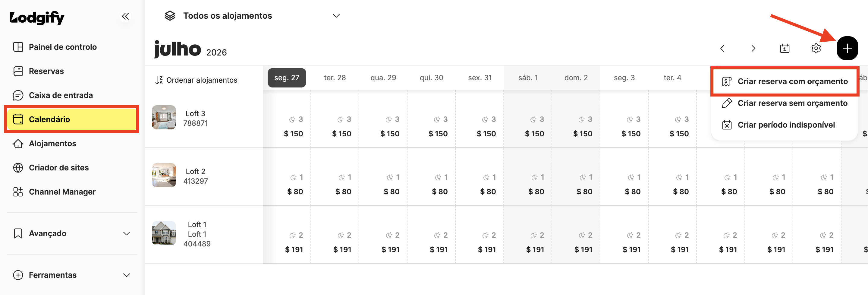The width and height of the screenshot is (868, 295).
Task: Collapse the sidebar with the double chevron
Action: pyautogui.click(x=125, y=16)
